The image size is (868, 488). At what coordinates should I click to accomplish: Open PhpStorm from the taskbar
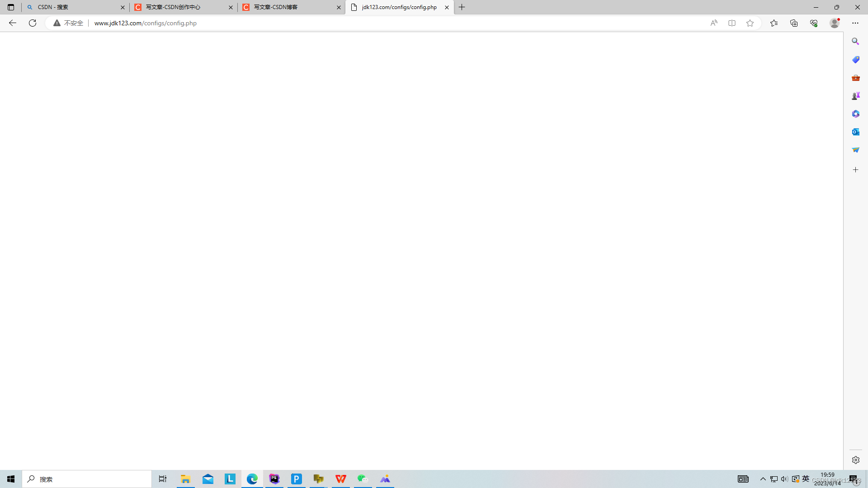coord(274,479)
